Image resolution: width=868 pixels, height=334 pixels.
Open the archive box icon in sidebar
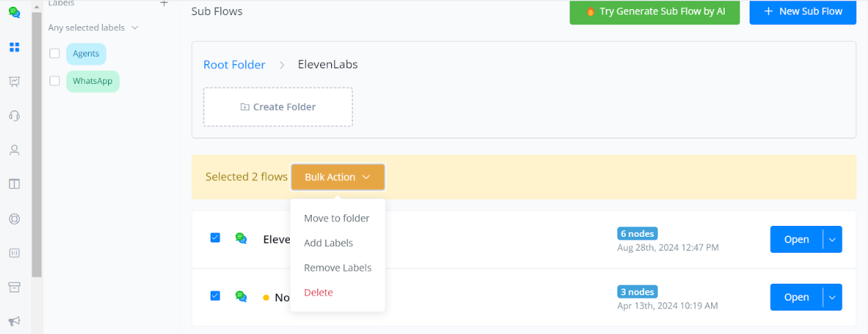(x=14, y=286)
